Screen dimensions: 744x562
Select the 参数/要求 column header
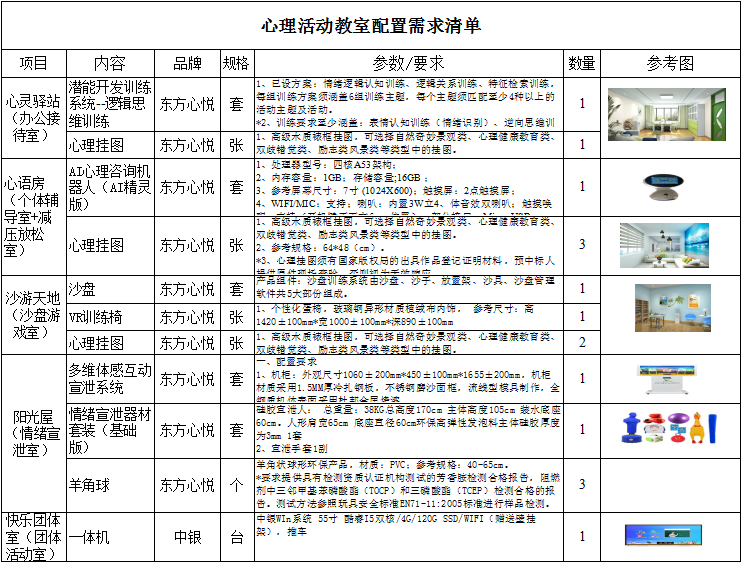(409, 63)
